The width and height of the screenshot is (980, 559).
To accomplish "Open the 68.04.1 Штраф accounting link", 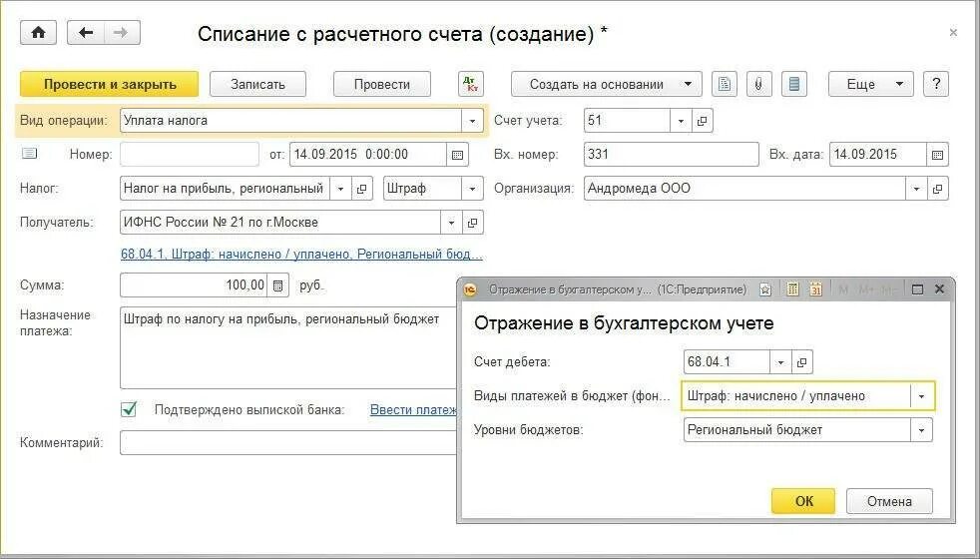I will (x=301, y=254).
